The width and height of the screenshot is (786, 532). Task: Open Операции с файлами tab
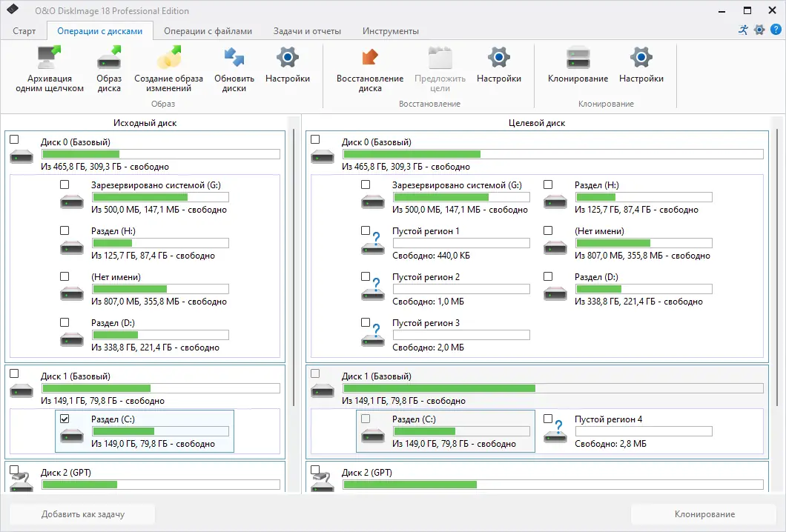tap(208, 31)
